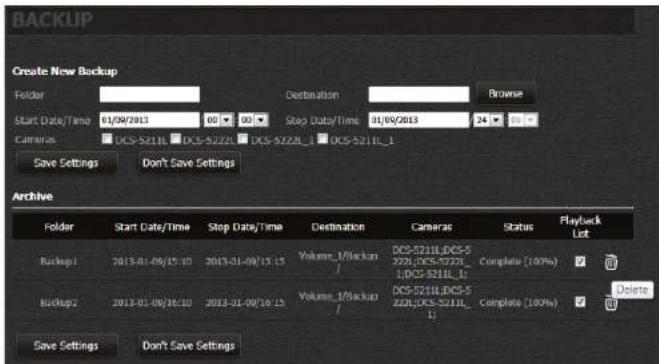Click Backup1 Complete (100%) status
The image size is (659, 364).
pos(518,261)
